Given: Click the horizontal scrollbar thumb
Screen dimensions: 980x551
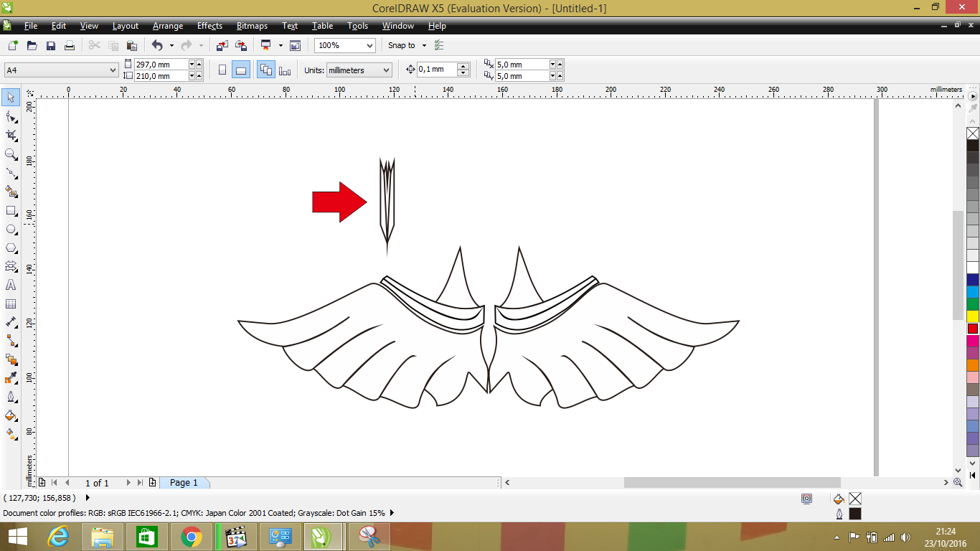Looking at the screenshot, I should (x=732, y=483).
